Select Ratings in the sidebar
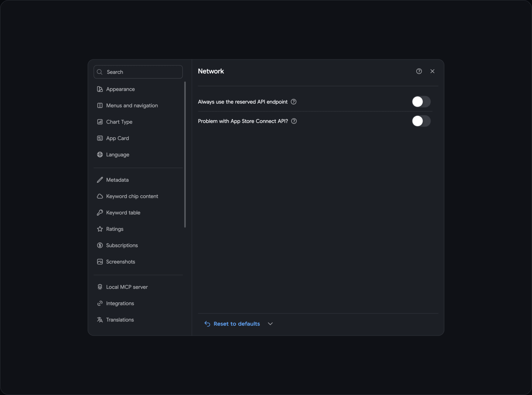The height and width of the screenshot is (395, 532). (138, 229)
